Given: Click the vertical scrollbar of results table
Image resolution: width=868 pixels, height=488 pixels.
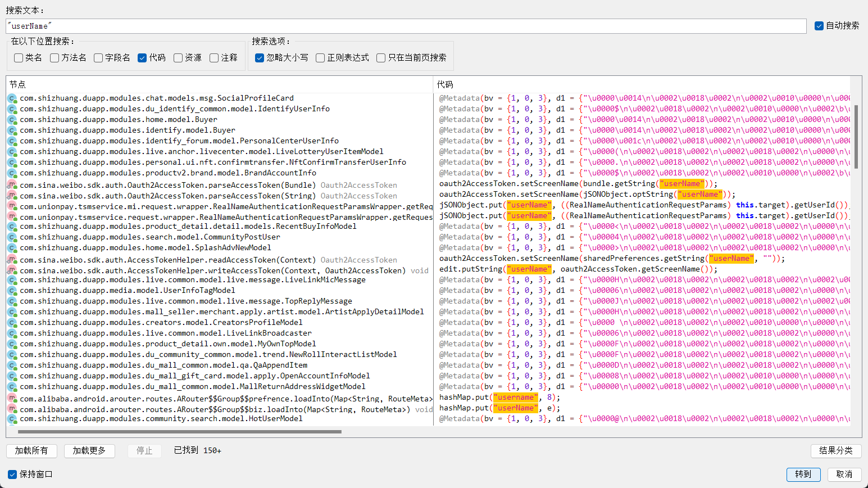Looking at the screenshot, I should pos(856,137).
